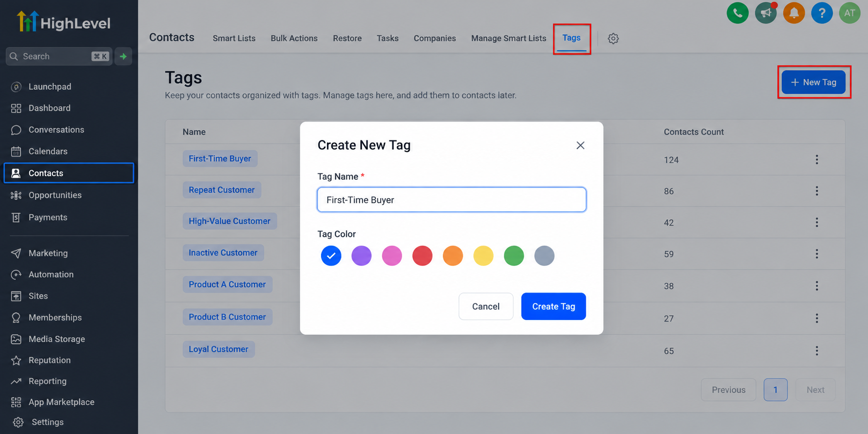Select the orange tag color
Image resolution: width=868 pixels, height=434 pixels.
pyautogui.click(x=453, y=255)
